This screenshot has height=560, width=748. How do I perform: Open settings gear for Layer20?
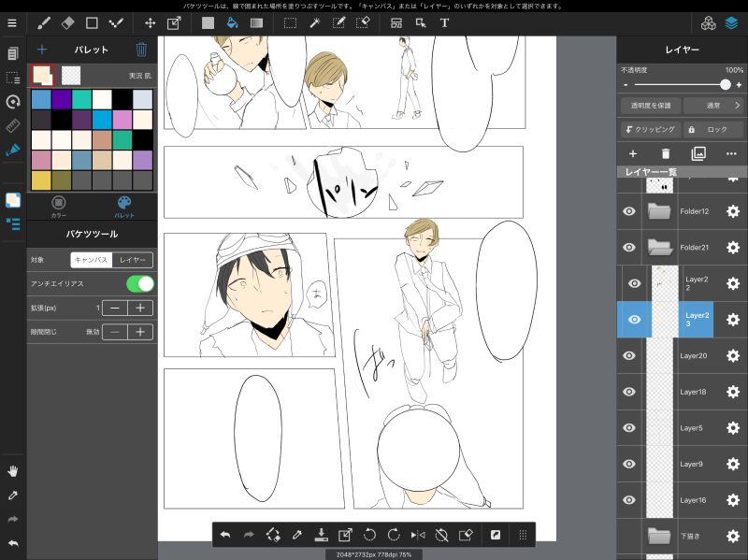[733, 356]
